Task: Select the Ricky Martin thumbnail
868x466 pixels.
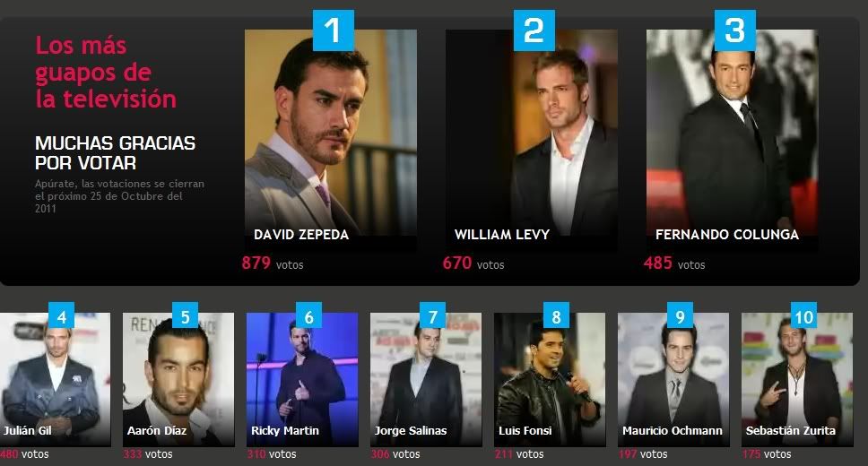Action: pyautogui.click(x=302, y=380)
